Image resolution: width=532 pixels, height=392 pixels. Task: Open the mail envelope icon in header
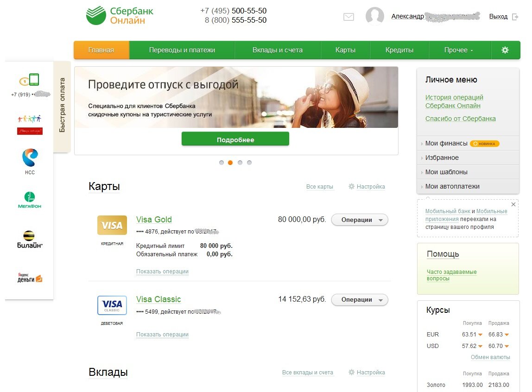pyautogui.click(x=348, y=17)
